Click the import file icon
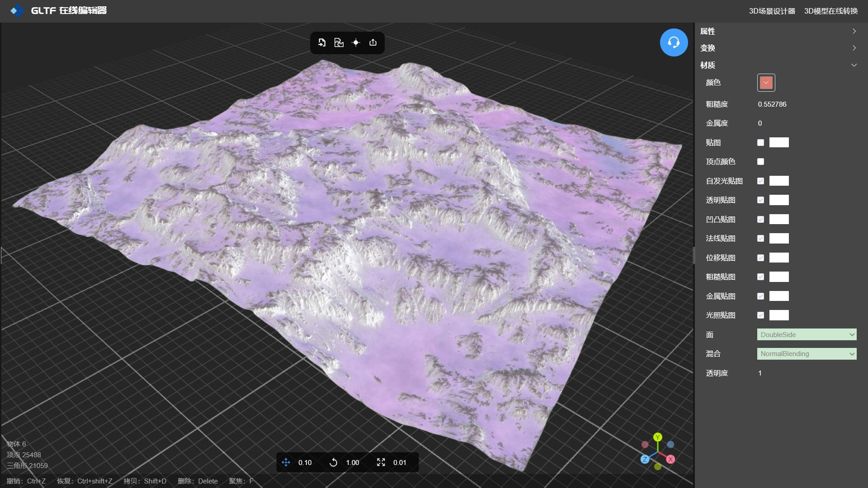868x488 pixels. coord(322,42)
